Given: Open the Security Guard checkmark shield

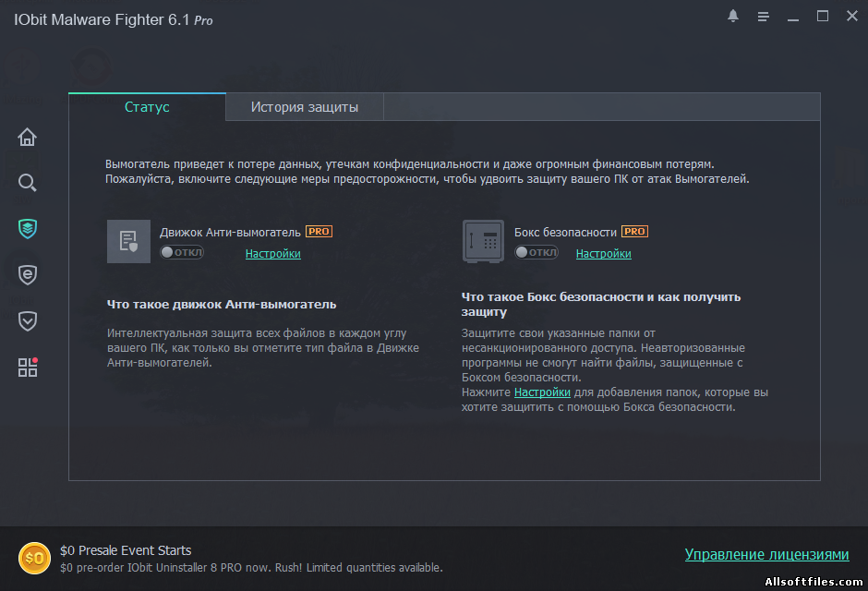Looking at the screenshot, I should [27, 321].
